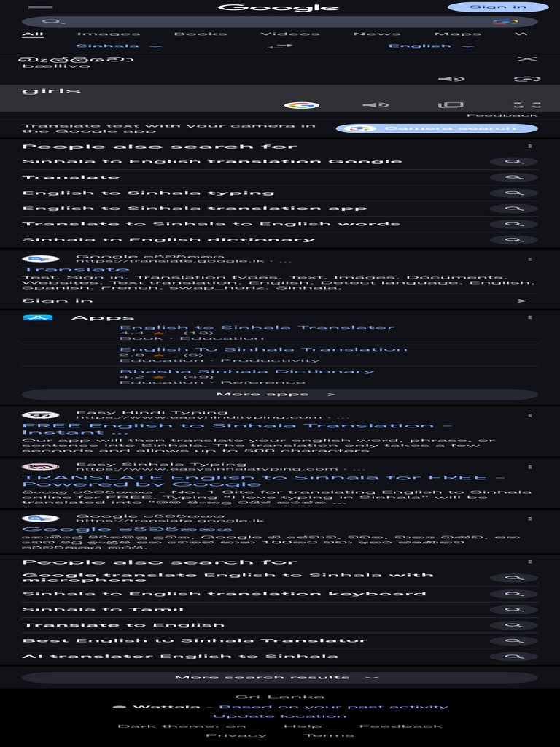Open more options for Easy Hindi Typing result

point(530,415)
